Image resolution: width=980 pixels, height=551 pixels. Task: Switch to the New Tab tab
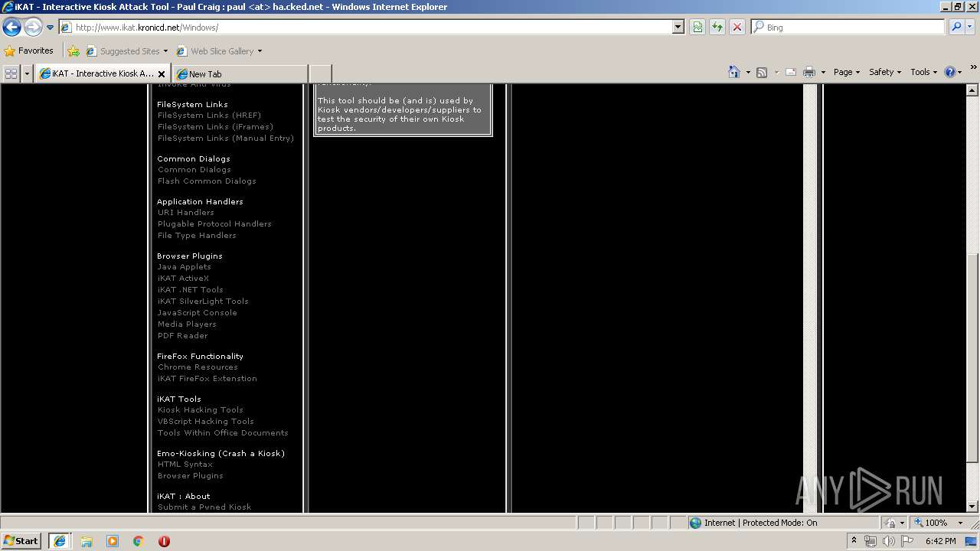tap(240, 73)
